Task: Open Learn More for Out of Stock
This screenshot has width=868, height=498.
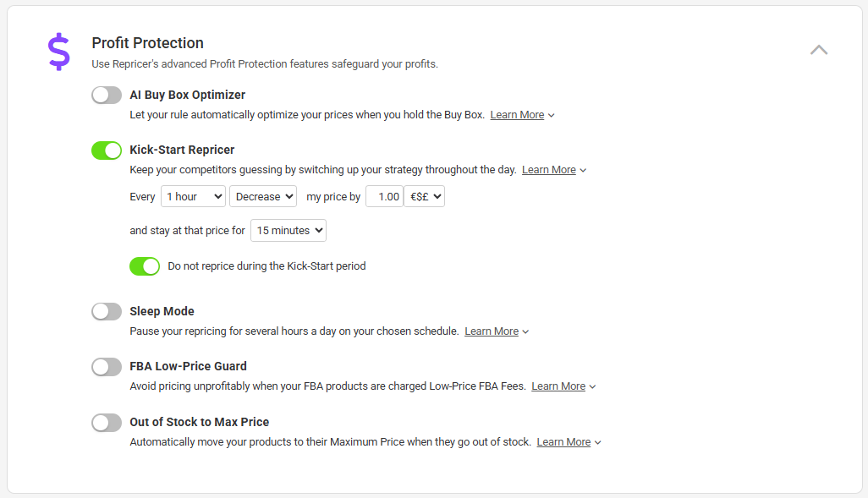Action: (x=563, y=442)
